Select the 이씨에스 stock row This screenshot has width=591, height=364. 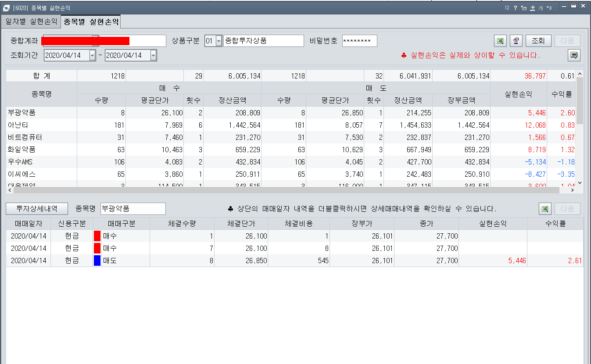point(290,174)
